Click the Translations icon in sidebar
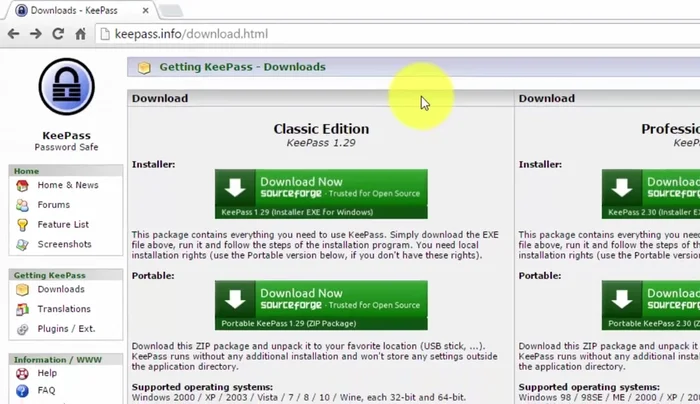This screenshot has width=700, height=404. point(22,309)
